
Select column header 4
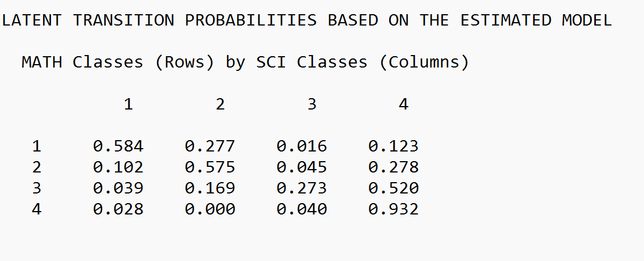point(404,104)
